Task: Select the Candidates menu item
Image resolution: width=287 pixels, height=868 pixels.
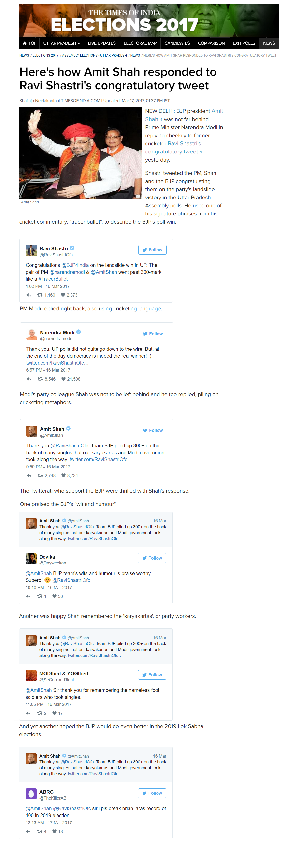Action: [x=177, y=44]
